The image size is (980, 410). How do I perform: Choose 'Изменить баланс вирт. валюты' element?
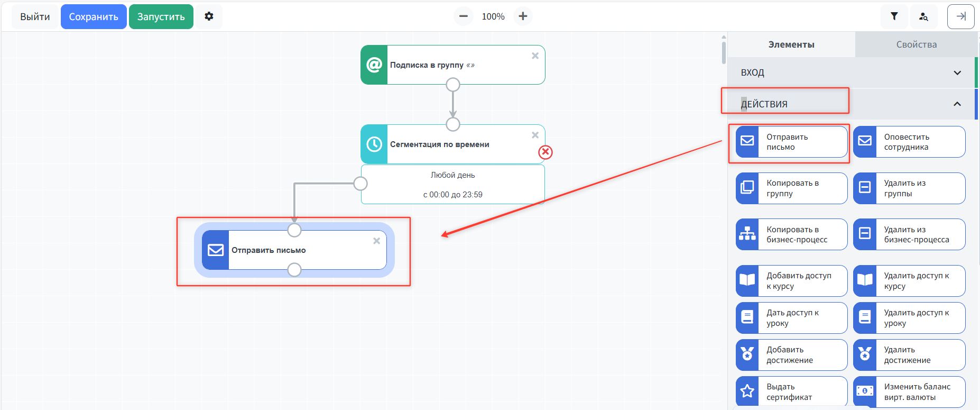click(x=909, y=391)
